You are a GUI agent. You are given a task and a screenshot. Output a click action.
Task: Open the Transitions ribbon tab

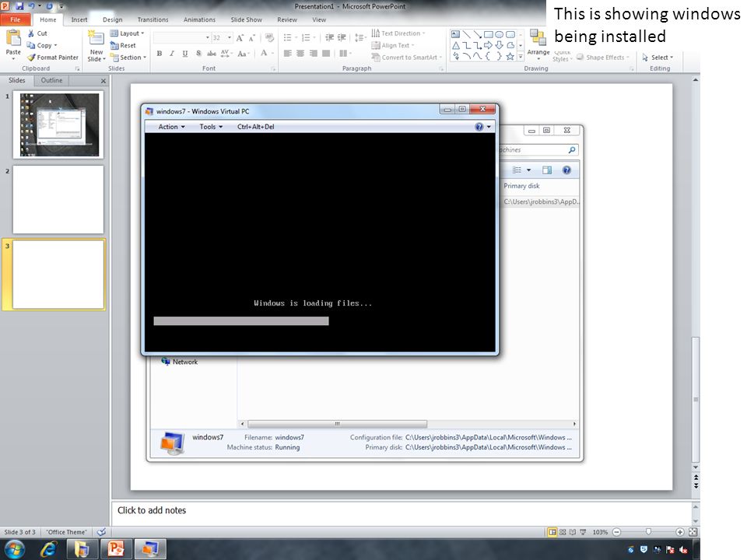(153, 19)
